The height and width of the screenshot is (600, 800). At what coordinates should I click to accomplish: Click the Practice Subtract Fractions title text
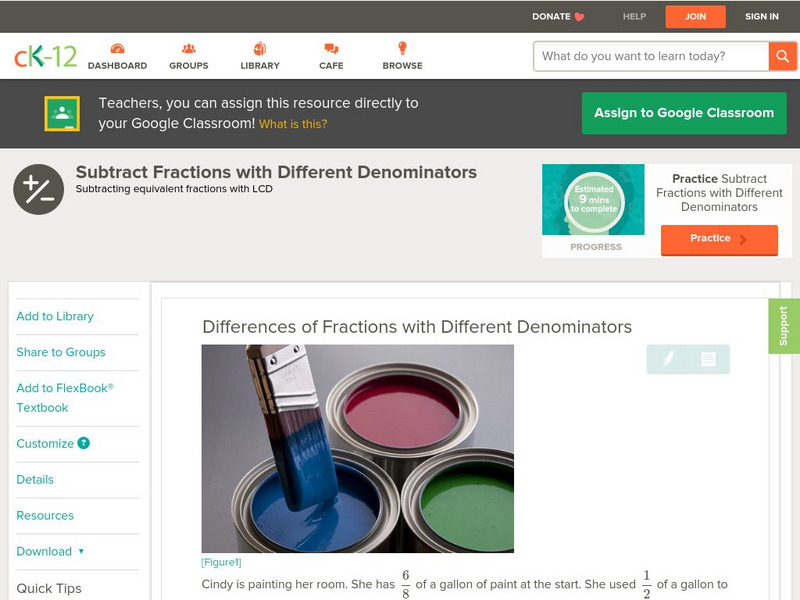(x=719, y=193)
